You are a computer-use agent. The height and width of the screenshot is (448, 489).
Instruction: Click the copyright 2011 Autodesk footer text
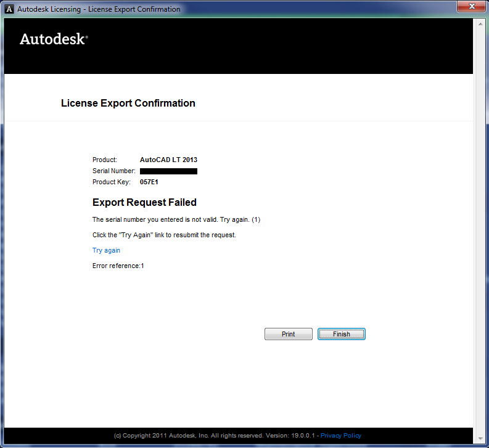pos(214,436)
